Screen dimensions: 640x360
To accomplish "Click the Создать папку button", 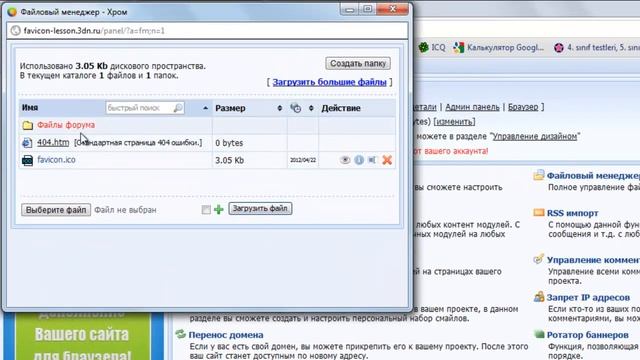I will click(358, 63).
